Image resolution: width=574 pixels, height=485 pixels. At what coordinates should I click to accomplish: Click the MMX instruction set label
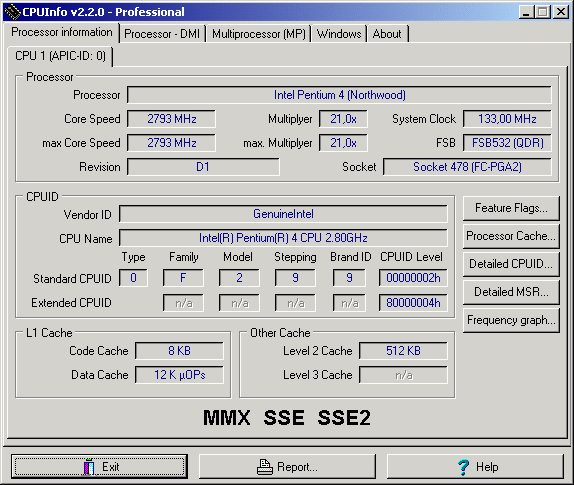(227, 418)
